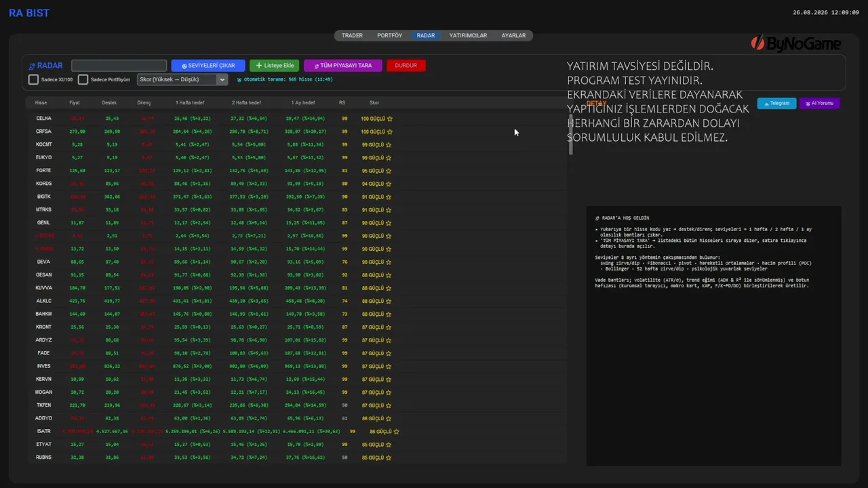This screenshot has height=488, width=868.
Task: Star the ISATR row
Action: click(x=397, y=432)
